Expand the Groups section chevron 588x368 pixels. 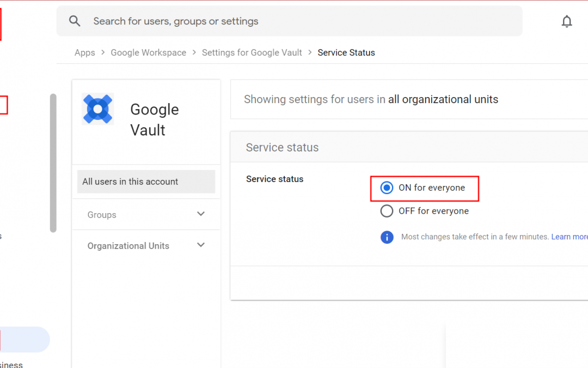point(201,214)
